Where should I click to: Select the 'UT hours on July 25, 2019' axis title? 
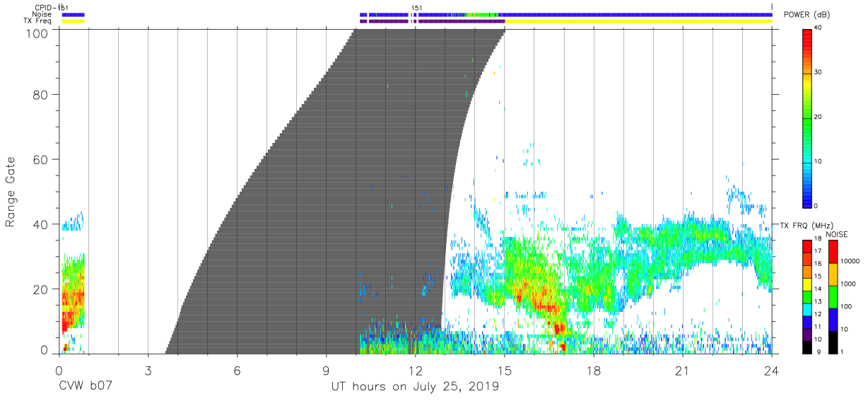click(415, 388)
